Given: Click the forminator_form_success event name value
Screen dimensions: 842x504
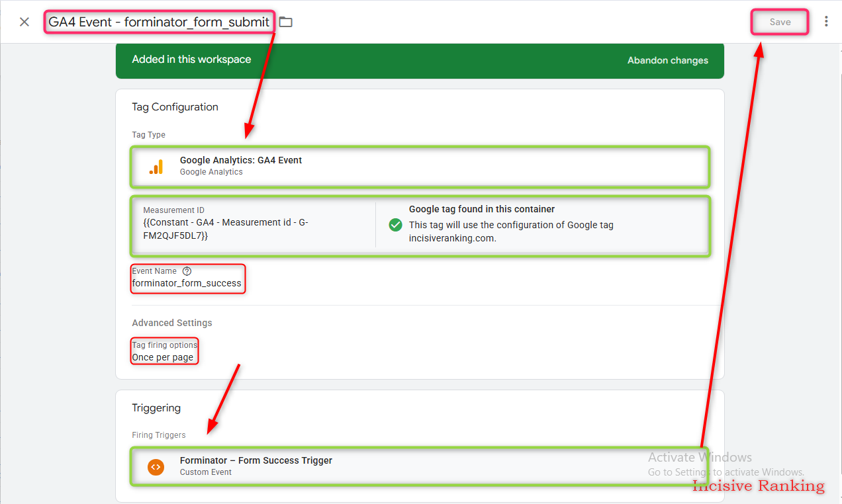Looking at the screenshot, I should [187, 283].
